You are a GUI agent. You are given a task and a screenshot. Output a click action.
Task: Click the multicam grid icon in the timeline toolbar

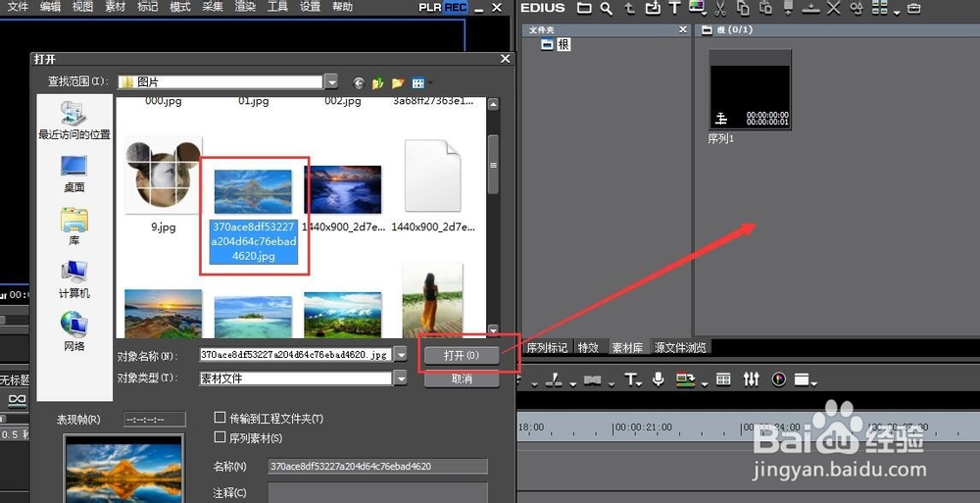coord(723,379)
